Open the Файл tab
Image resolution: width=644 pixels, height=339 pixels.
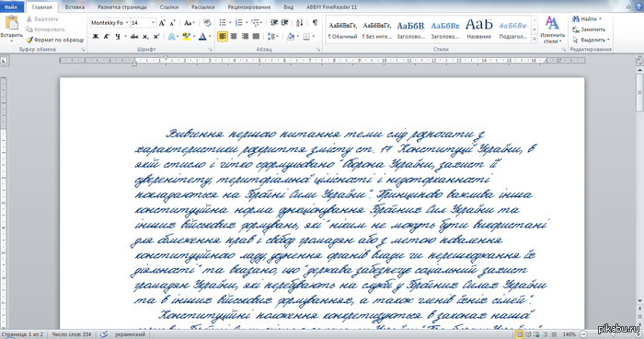tap(11, 7)
